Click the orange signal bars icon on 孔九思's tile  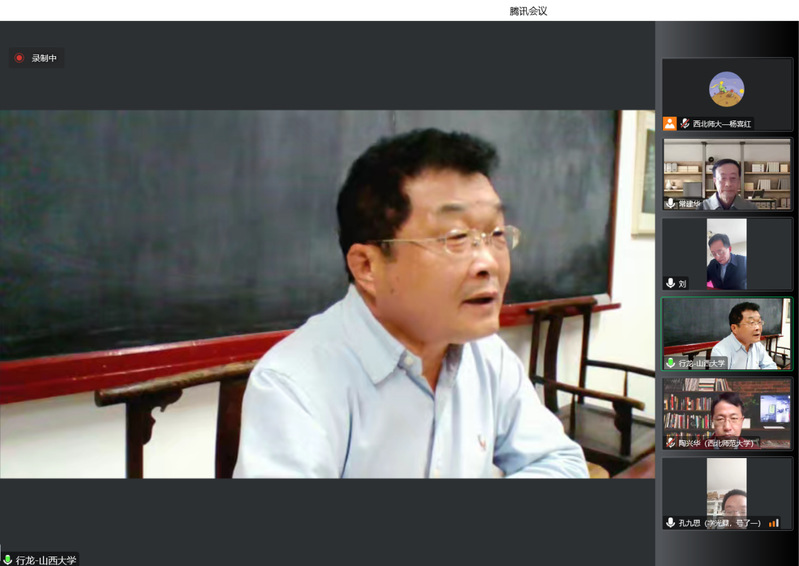pyautogui.click(x=773, y=522)
